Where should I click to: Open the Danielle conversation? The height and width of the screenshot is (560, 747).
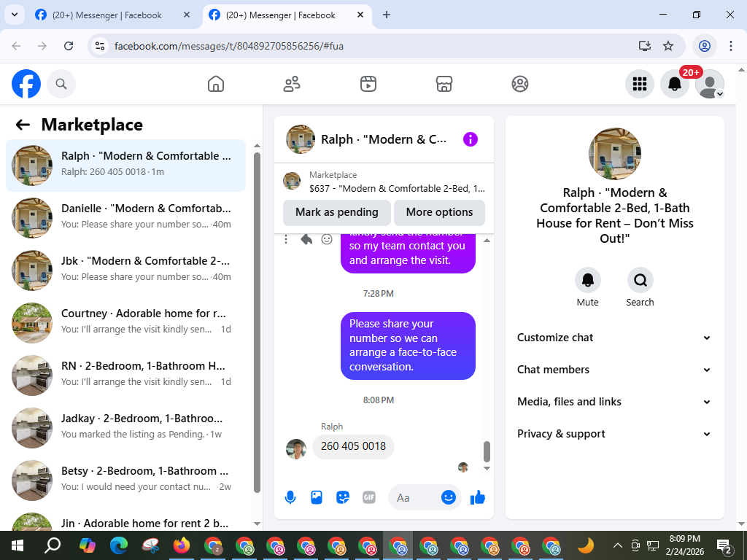(x=125, y=217)
